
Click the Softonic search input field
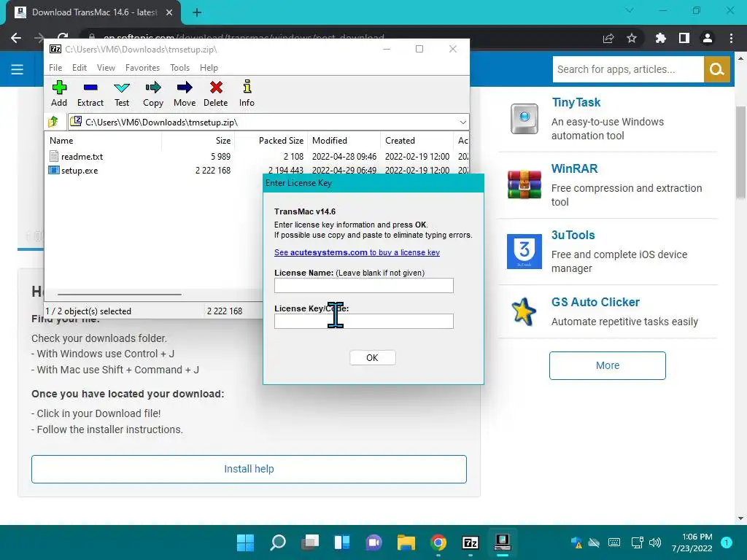pos(628,69)
